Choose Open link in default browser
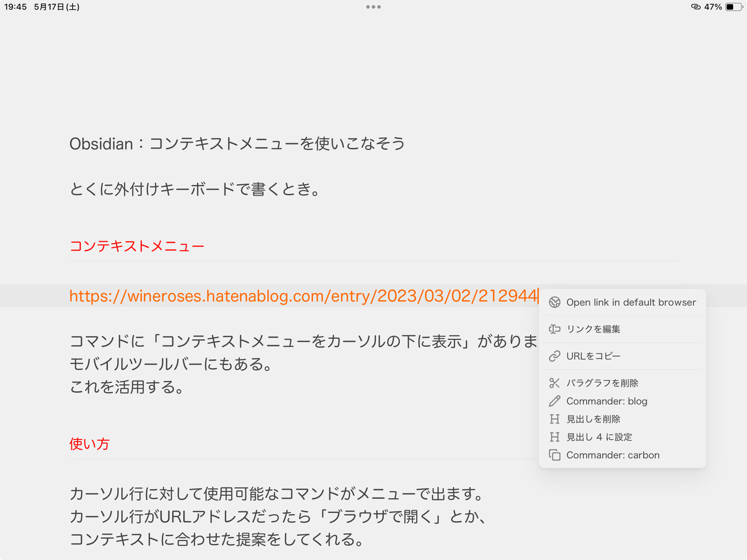The height and width of the screenshot is (560, 747). pos(622,303)
